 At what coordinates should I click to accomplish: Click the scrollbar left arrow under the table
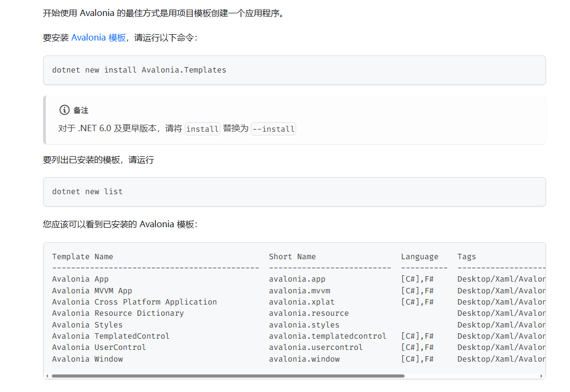(x=47, y=376)
